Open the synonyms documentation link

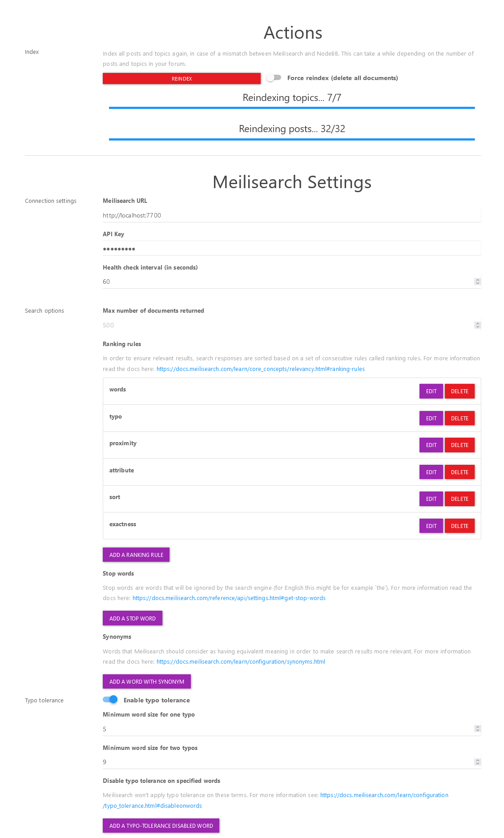241,661
